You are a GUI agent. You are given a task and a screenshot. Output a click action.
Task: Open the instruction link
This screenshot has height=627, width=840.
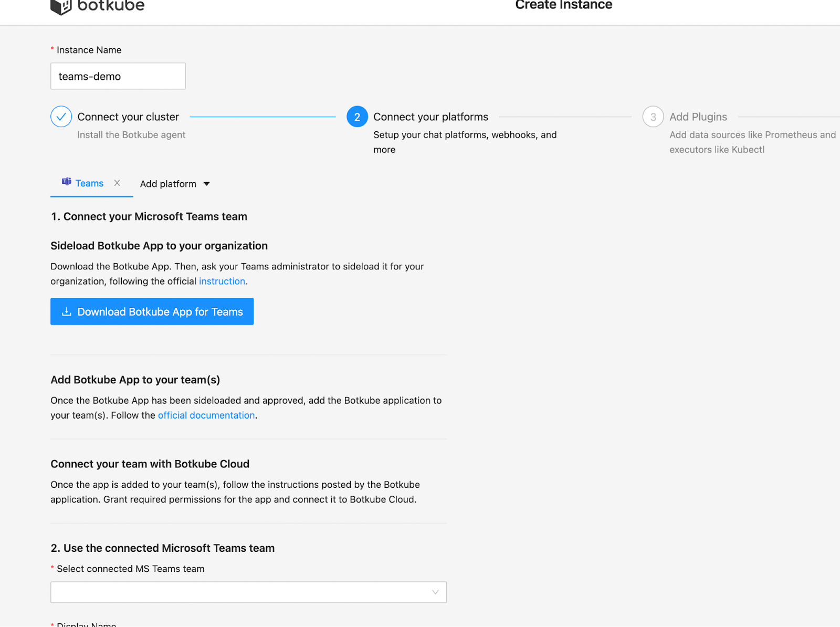(222, 281)
